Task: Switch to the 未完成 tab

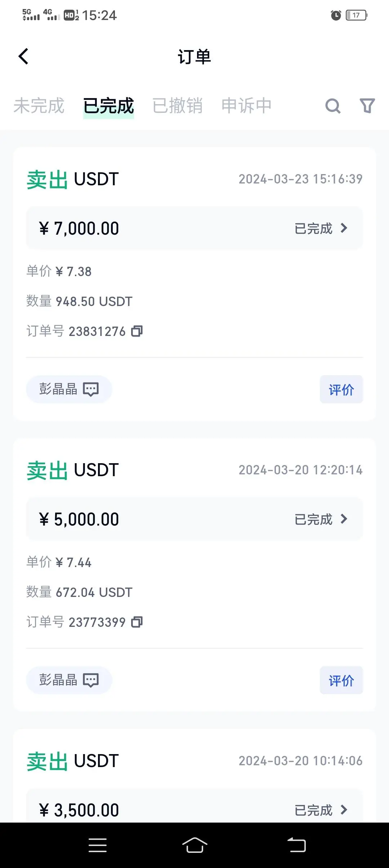Action: pos(39,106)
